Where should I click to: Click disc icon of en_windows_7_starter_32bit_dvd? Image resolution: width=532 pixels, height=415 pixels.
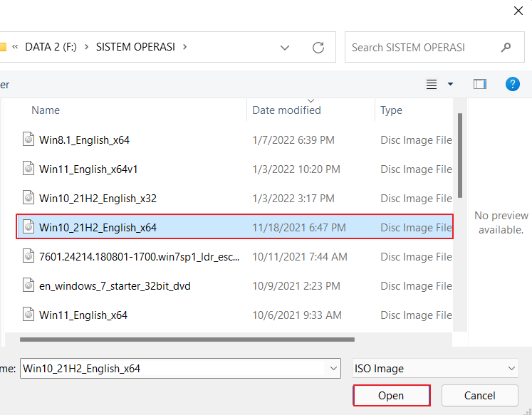coord(28,285)
